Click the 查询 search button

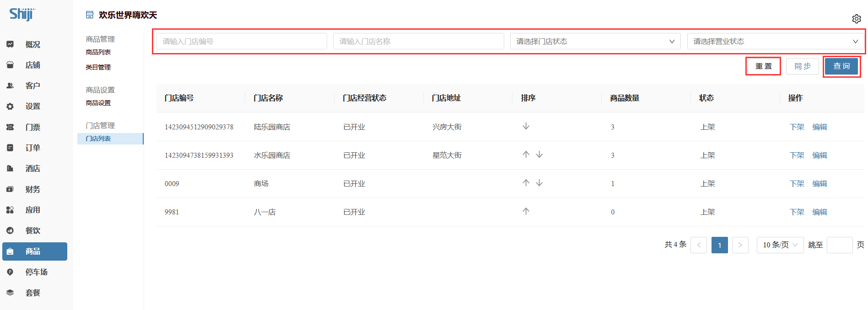841,66
